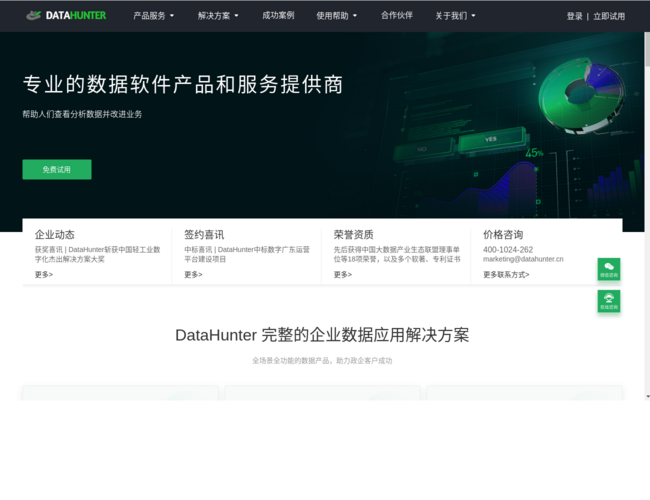Click the page vertical scrollbar thumb

pos(647,49)
